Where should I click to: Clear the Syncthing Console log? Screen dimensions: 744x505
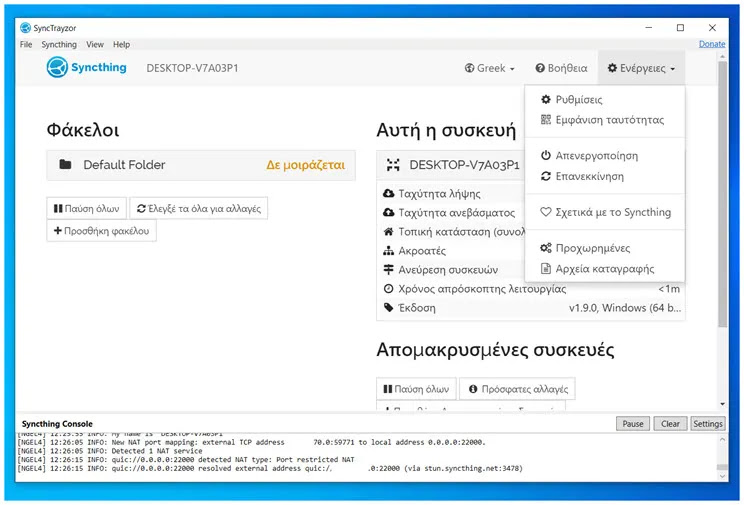[670, 423]
